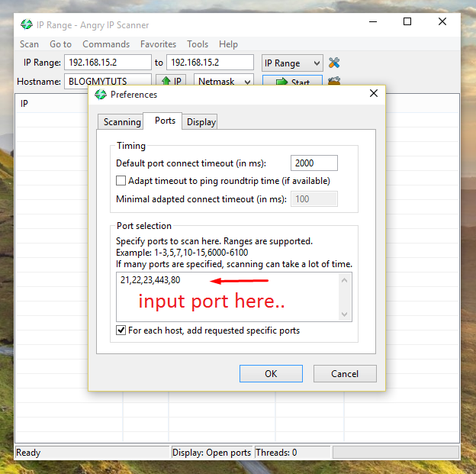This screenshot has height=474, width=476.
Task: Click the scan progress bar in status bar
Action: pos(396,453)
